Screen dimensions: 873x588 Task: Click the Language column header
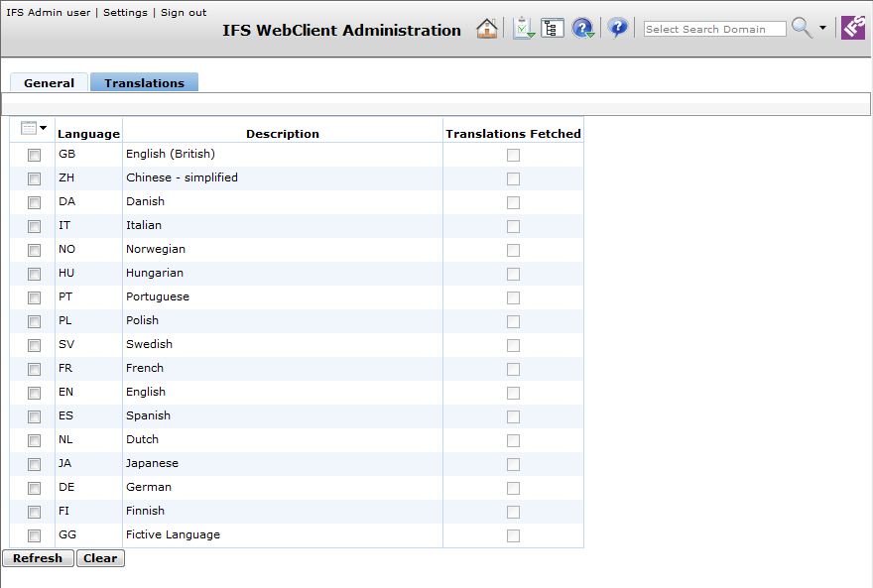pyautogui.click(x=88, y=134)
